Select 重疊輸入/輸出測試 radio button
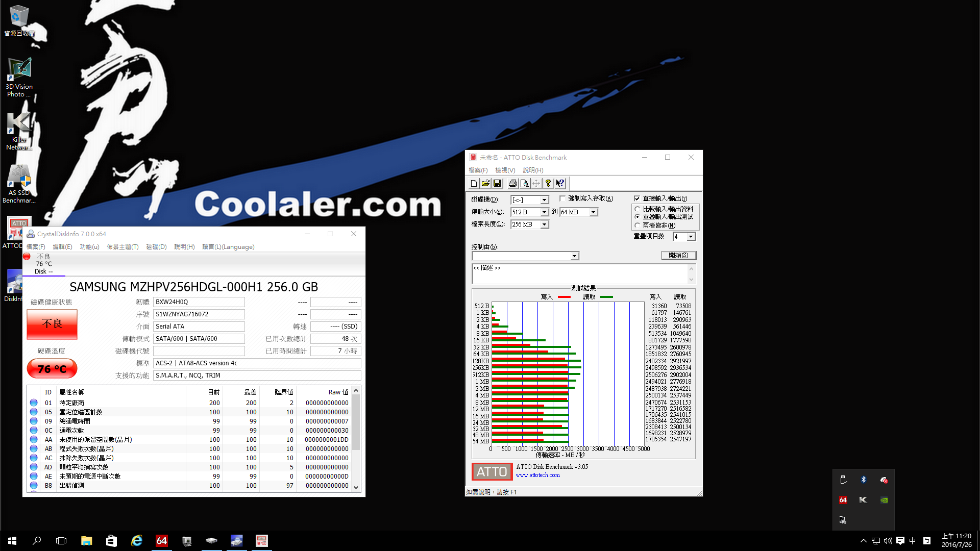Image resolution: width=980 pixels, height=551 pixels. pyautogui.click(x=637, y=217)
